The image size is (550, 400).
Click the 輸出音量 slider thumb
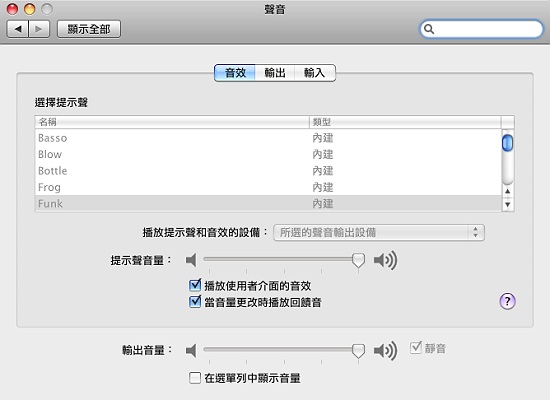tap(358, 351)
